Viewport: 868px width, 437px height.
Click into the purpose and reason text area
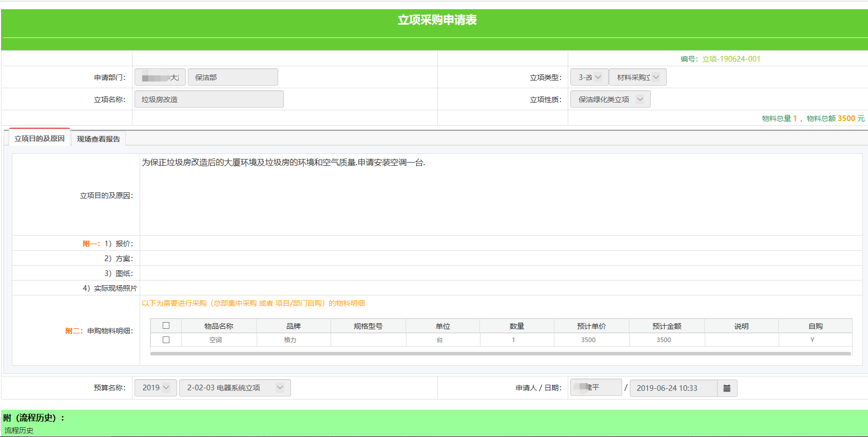(x=500, y=195)
